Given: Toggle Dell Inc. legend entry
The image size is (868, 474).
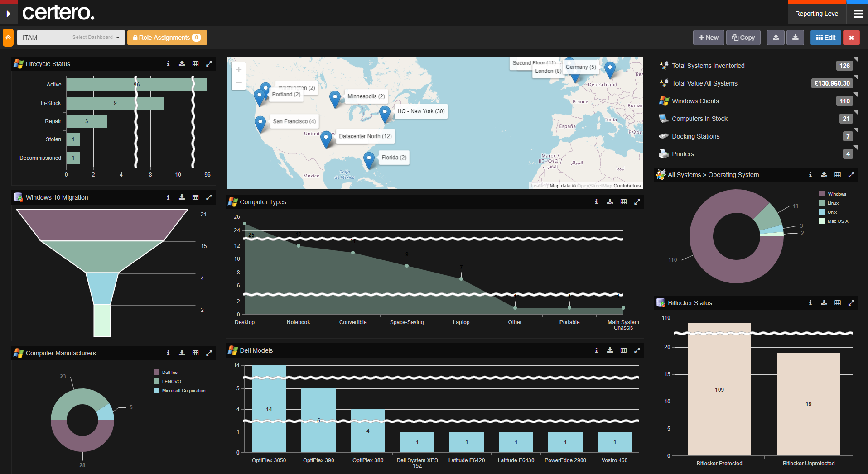Looking at the screenshot, I should [x=166, y=373].
